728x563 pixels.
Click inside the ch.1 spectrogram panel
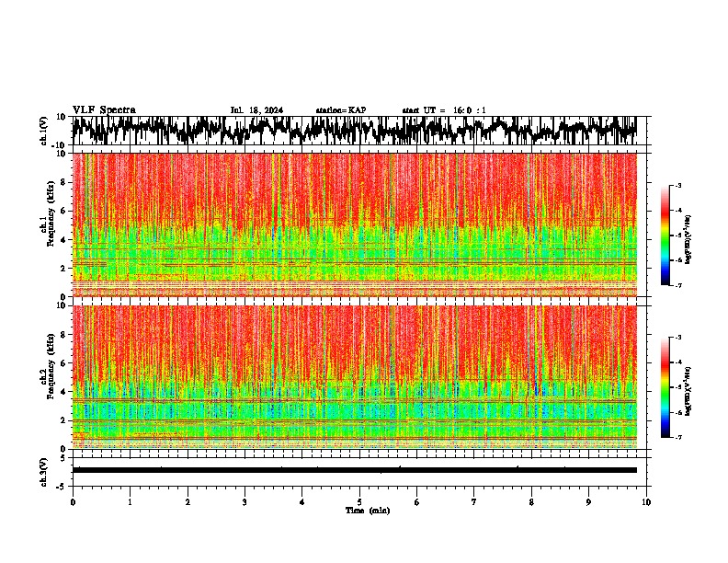tap(355, 224)
